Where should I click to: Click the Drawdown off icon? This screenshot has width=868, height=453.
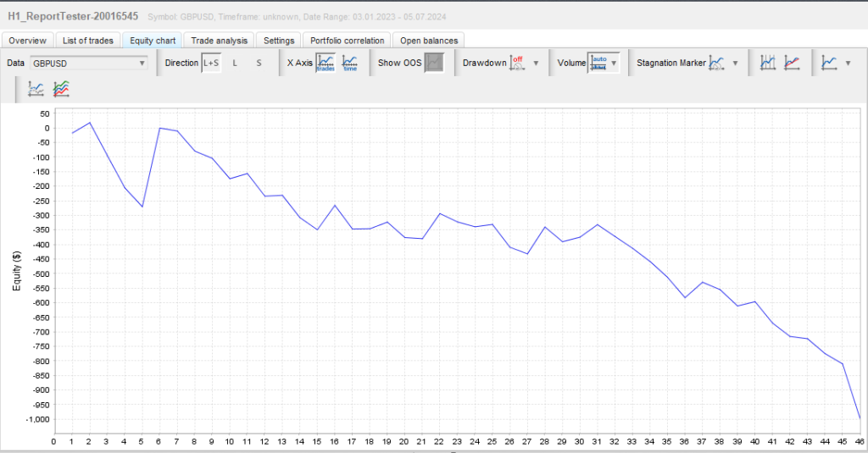pos(516,63)
